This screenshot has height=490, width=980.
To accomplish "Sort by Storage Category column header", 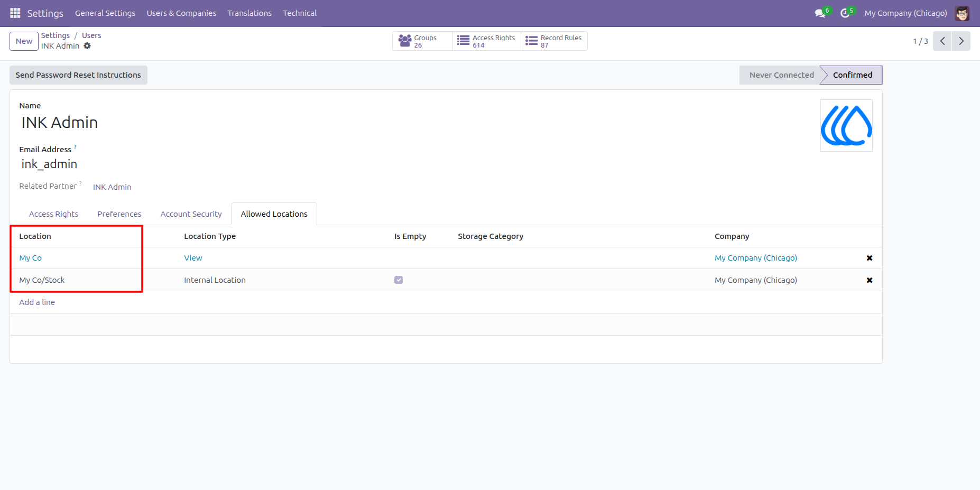I will 491,236.
